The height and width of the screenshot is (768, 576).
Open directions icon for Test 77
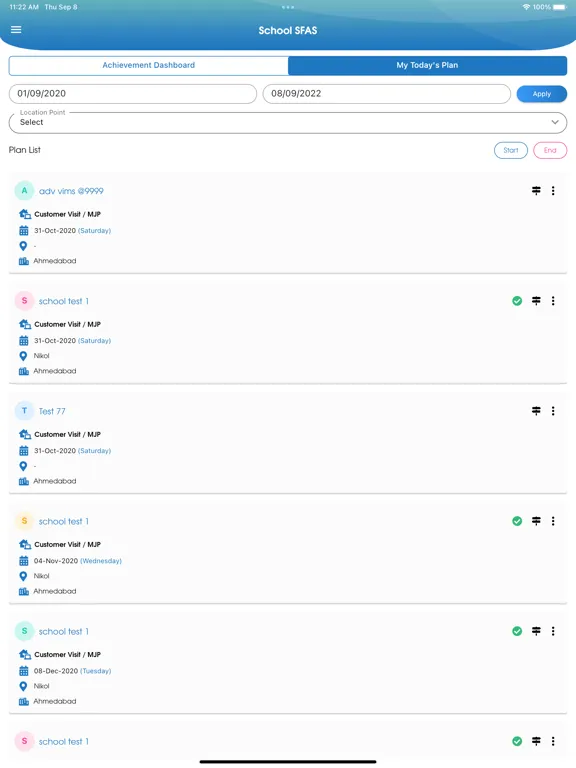click(536, 411)
